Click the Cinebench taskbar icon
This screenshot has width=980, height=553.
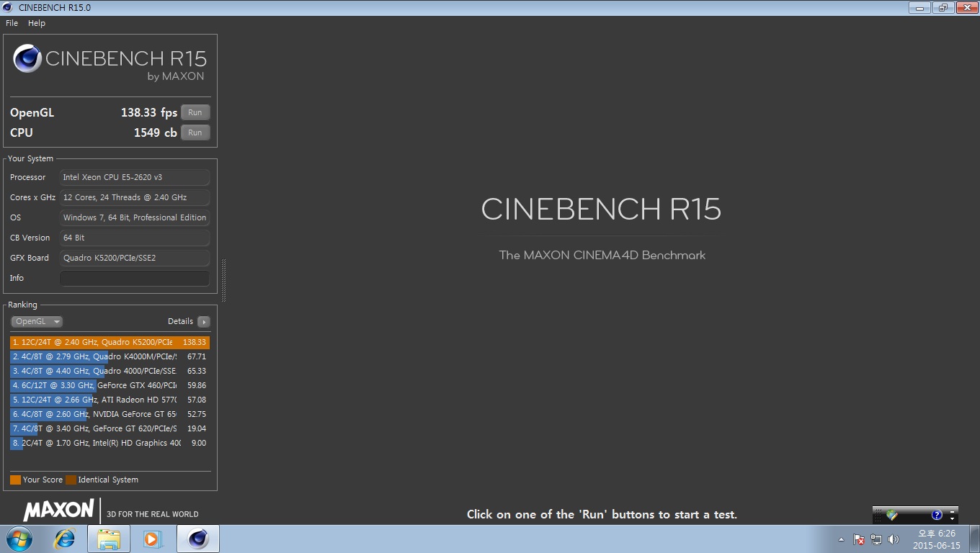197,539
